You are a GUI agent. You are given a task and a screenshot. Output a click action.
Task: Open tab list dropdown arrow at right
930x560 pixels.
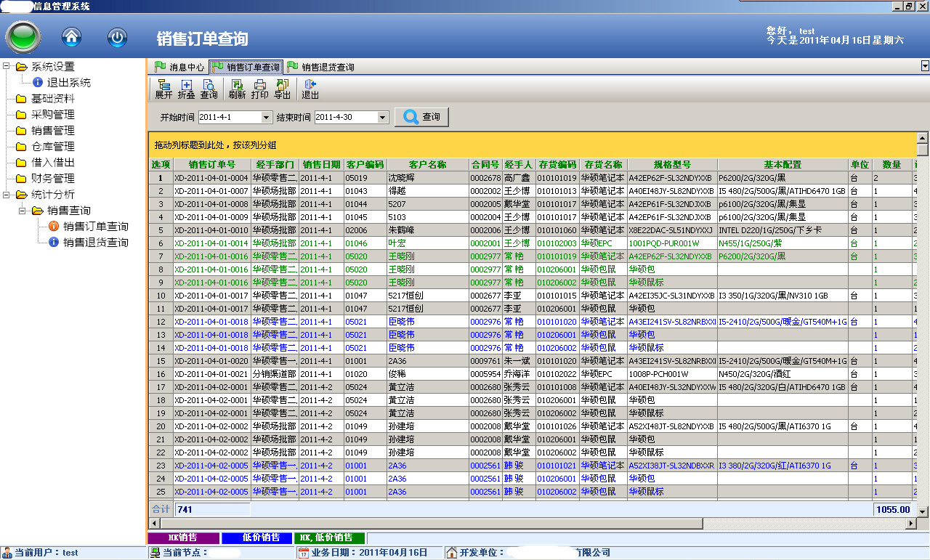(925, 66)
